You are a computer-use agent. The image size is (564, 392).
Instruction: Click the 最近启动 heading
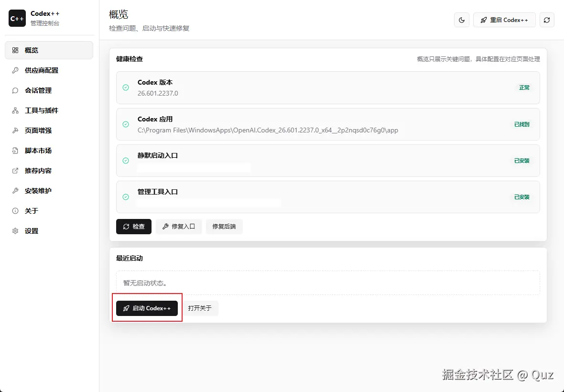tap(130, 258)
